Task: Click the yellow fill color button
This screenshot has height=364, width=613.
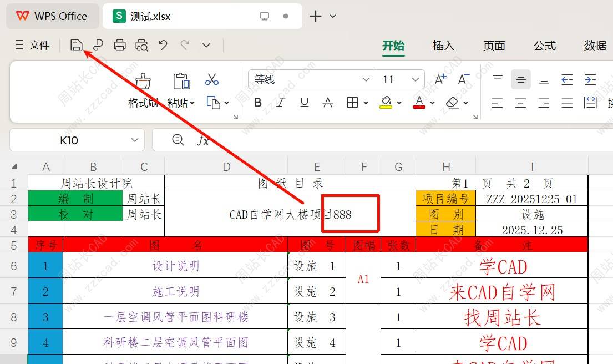Action: tap(386, 103)
